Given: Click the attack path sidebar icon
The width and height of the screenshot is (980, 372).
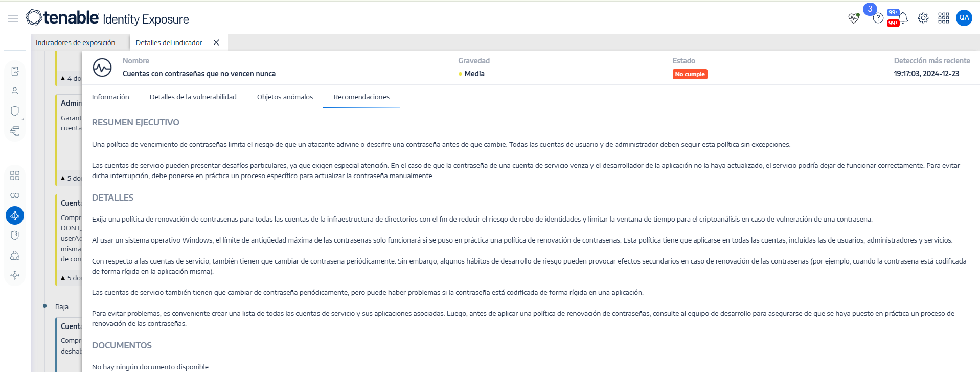Looking at the screenshot, I should (x=15, y=275).
